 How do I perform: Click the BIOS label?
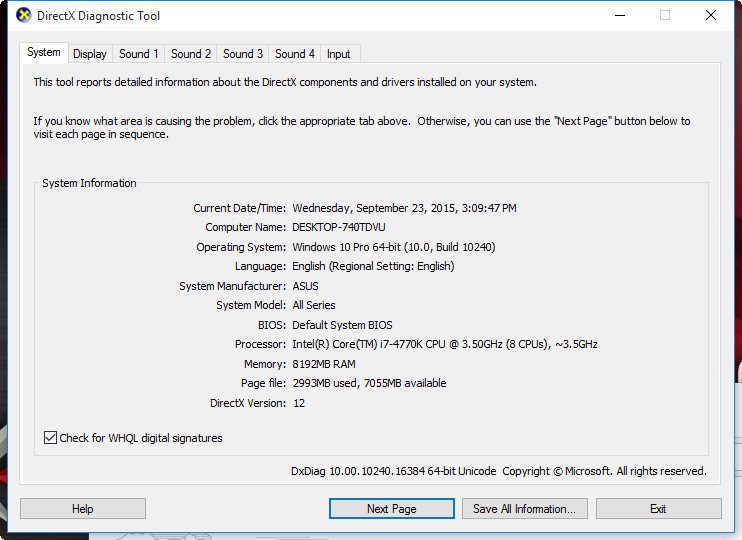272,325
